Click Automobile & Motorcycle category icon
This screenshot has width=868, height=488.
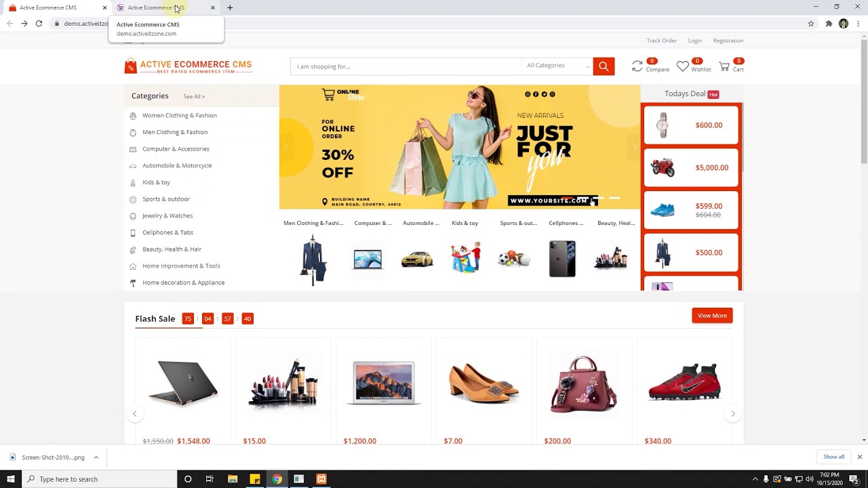[133, 166]
